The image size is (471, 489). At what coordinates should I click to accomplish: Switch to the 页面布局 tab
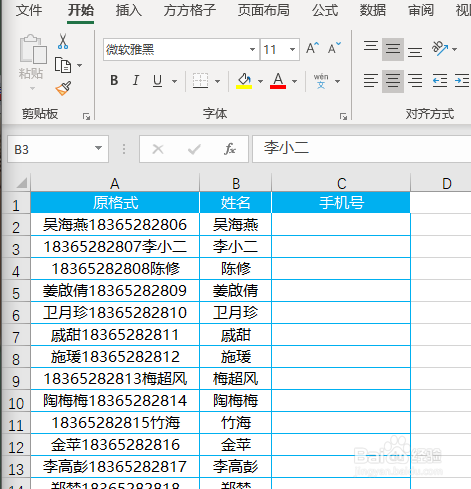(264, 10)
